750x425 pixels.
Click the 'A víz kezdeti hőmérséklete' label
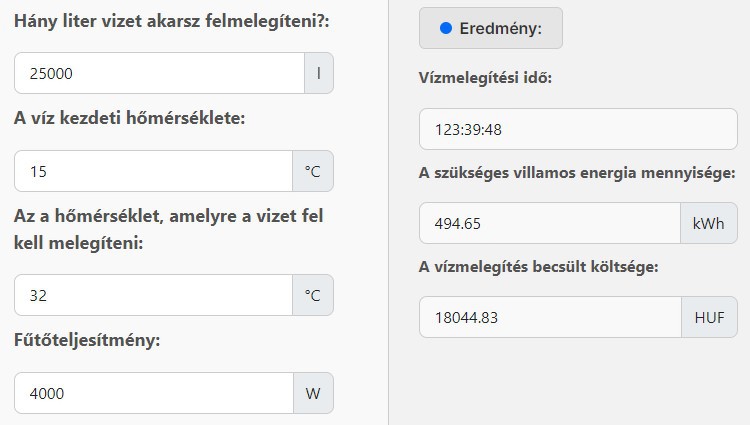pos(129,118)
